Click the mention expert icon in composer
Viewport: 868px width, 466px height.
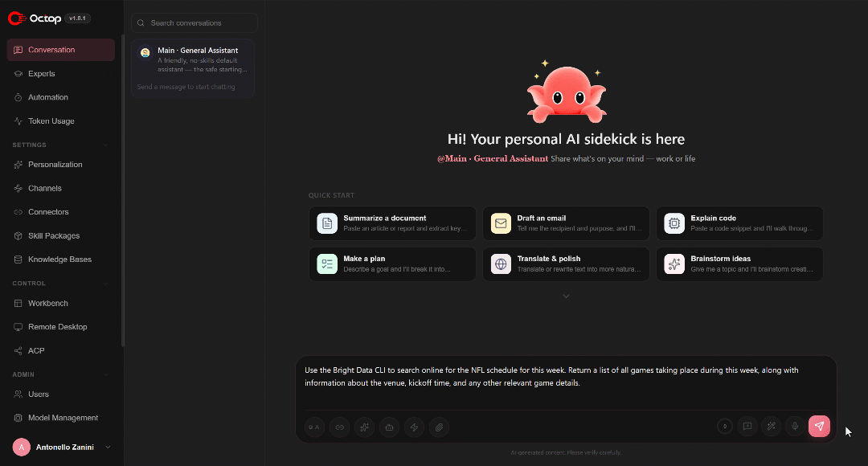click(x=314, y=427)
